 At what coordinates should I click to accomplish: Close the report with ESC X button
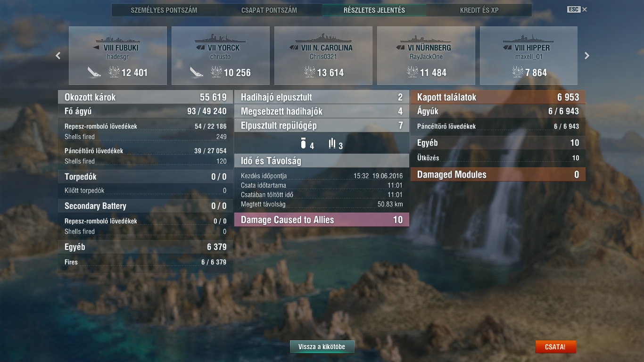(578, 9)
